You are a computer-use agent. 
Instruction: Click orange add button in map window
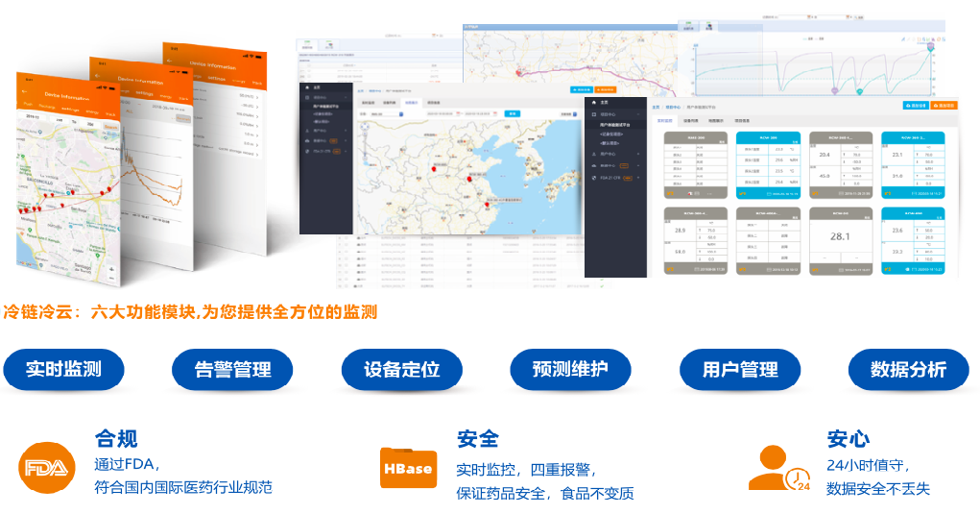(604, 90)
